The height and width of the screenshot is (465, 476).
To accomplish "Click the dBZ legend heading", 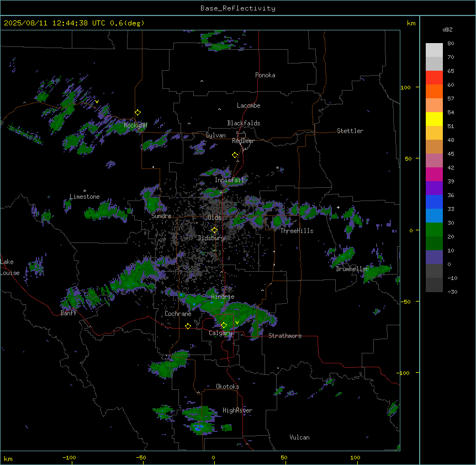I will pyautogui.click(x=447, y=30).
